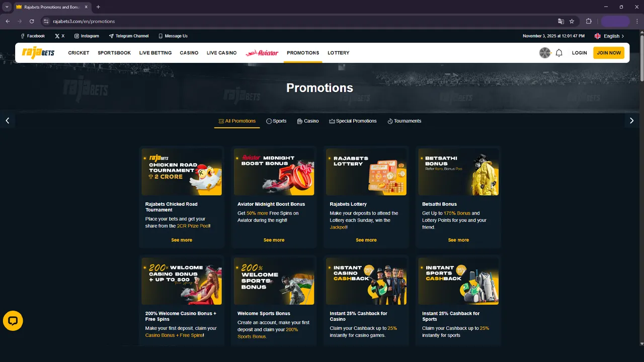This screenshot has width=644, height=362.
Task: See more about Betsathi Bonus
Action: [x=458, y=240]
